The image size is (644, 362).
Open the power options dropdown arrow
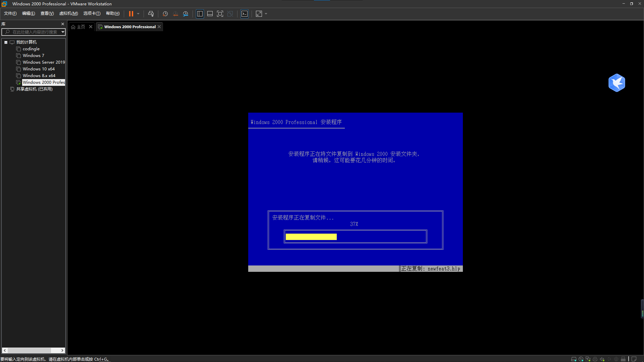coord(138,14)
